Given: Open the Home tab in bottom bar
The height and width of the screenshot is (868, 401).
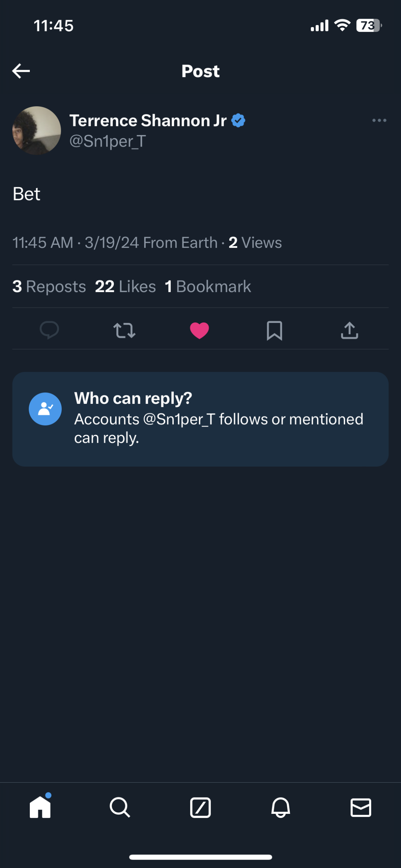Looking at the screenshot, I should pyautogui.click(x=40, y=807).
